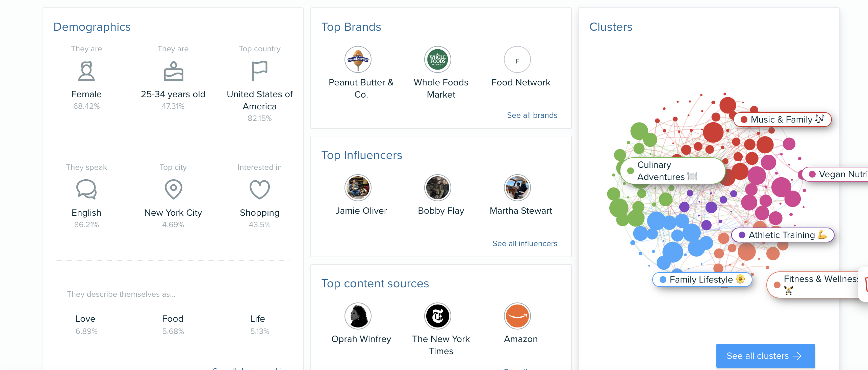The height and width of the screenshot is (370, 868).
Task: Click the Female gender demographic icon
Action: [x=86, y=71]
